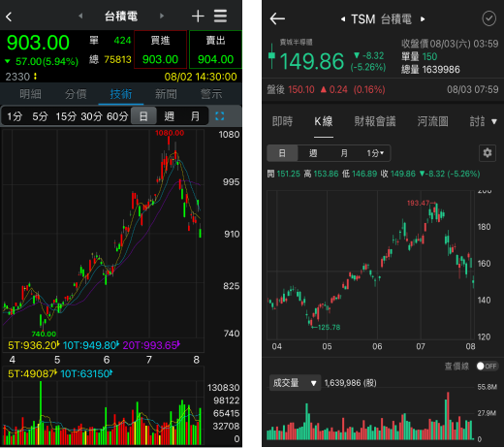
Task: Select the K線 tab
Action: pos(324,121)
